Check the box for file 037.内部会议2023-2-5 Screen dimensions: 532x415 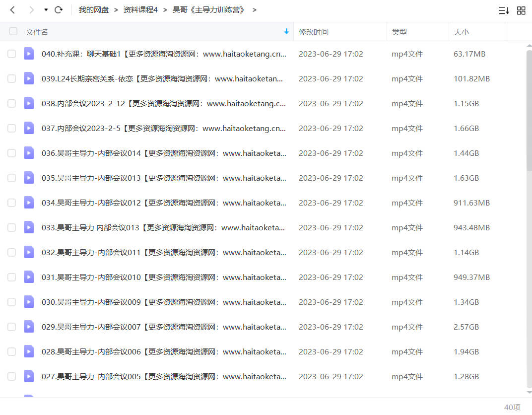[11, 128]
